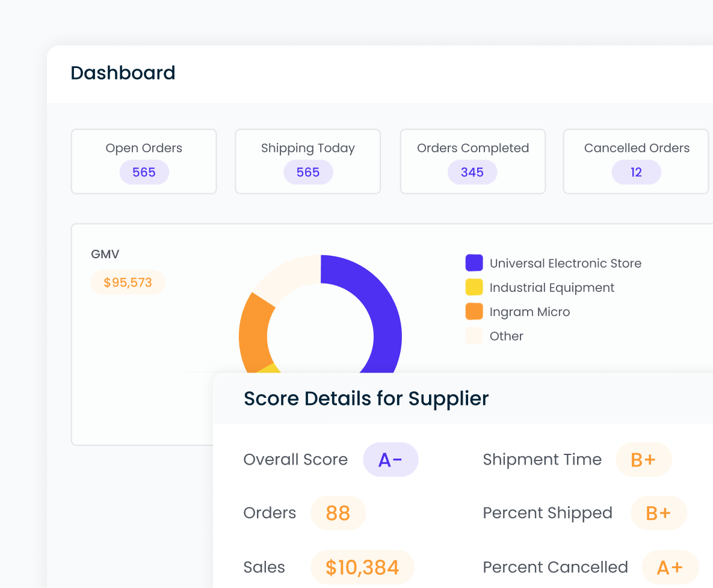Click the yellow Industrial Equipment legend swatch
713x588 pixels.
point(474,288)
